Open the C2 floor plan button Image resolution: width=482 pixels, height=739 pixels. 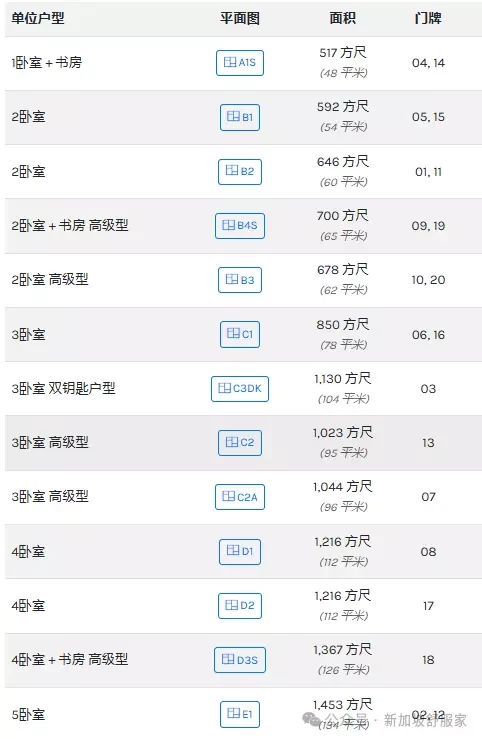[239, 443]
